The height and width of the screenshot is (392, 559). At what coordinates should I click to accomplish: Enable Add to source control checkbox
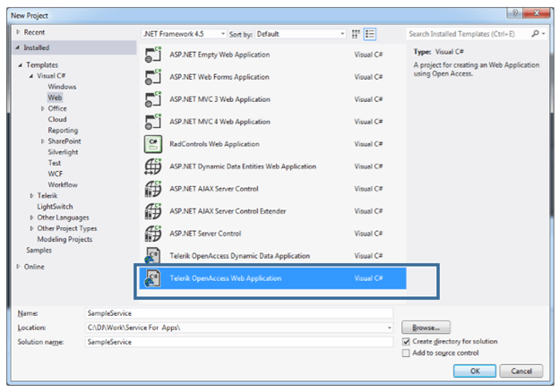tap(407, 354)
